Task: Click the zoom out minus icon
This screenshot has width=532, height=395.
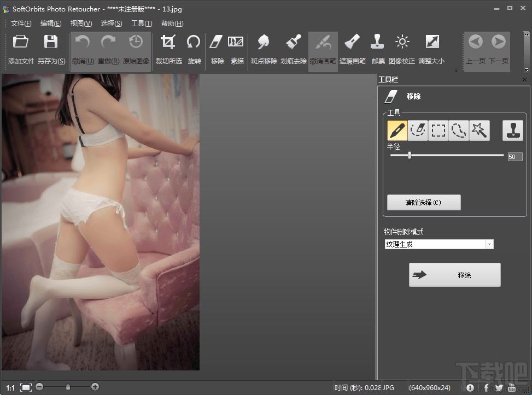Action: coord(40,387)
